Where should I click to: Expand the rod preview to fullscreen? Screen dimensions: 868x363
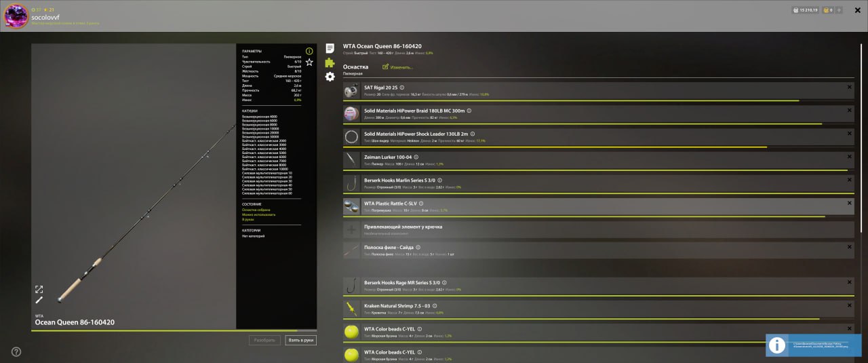pyautogui.click(x=39, y=289)
